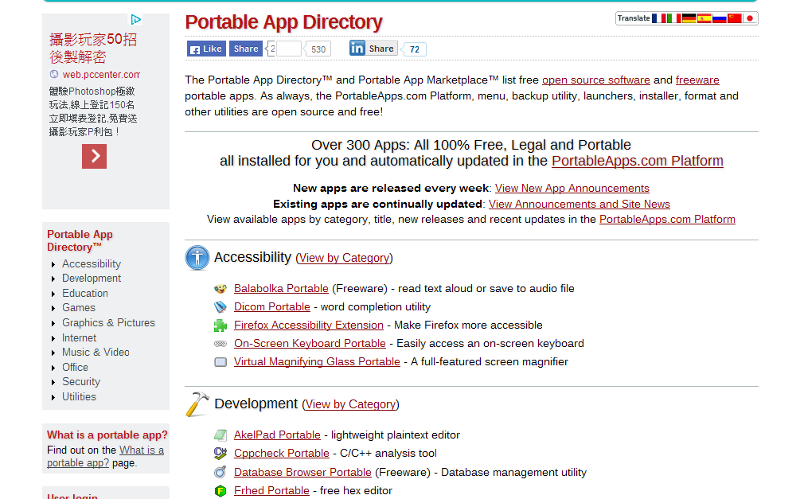The height and width of the screenshot is (499, 800).
Task: Click the Accessibility category icon
Action: pyautogui.click(x=197, y=258)
